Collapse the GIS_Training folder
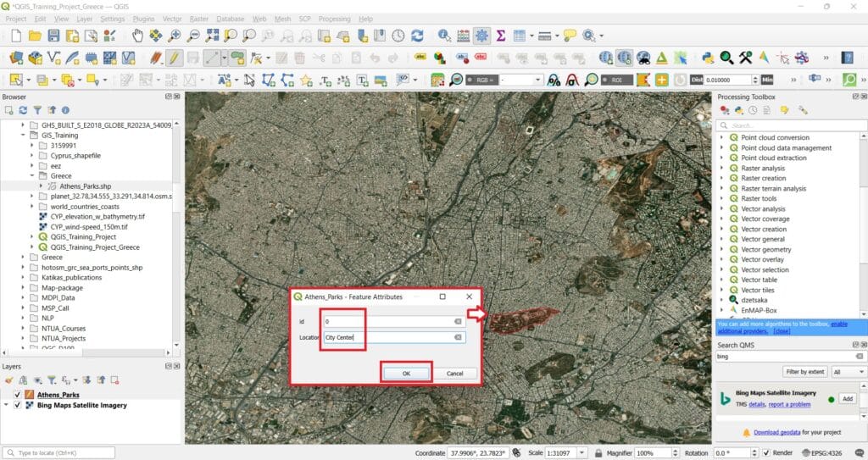This screenshot has width=868, height=460. (x=23, y=135)
